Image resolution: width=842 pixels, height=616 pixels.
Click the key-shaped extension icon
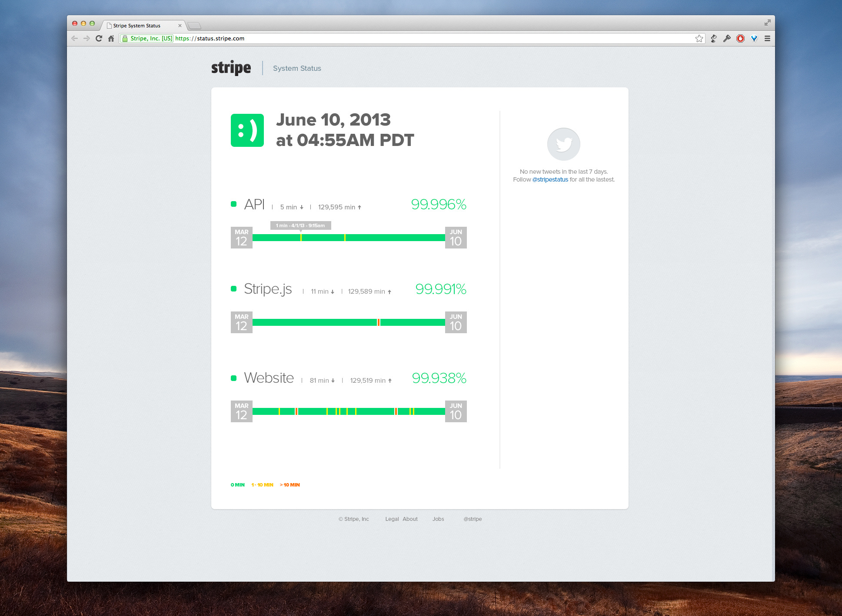click(727, 38)
